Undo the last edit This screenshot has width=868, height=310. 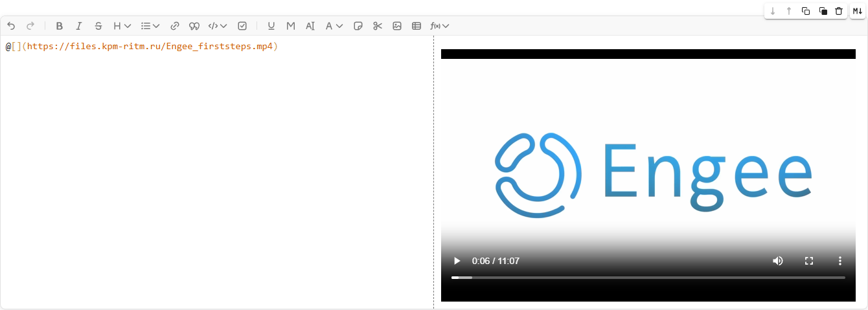click(11, 26)
